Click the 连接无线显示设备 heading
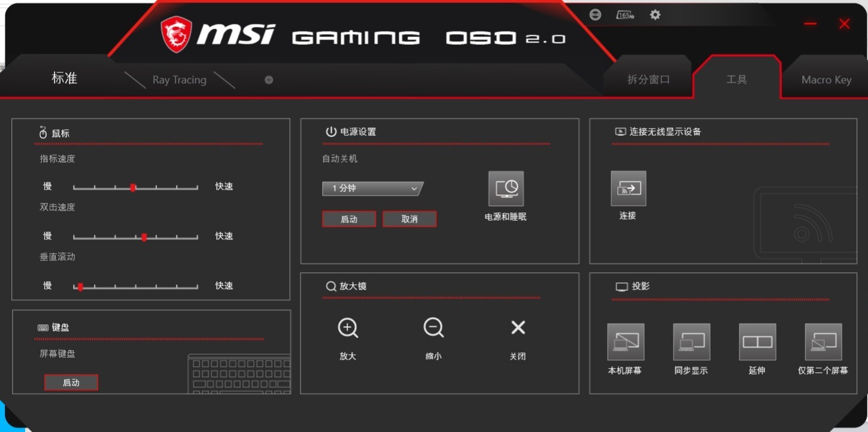The image size is (868, 432). [x=665, y=132]
